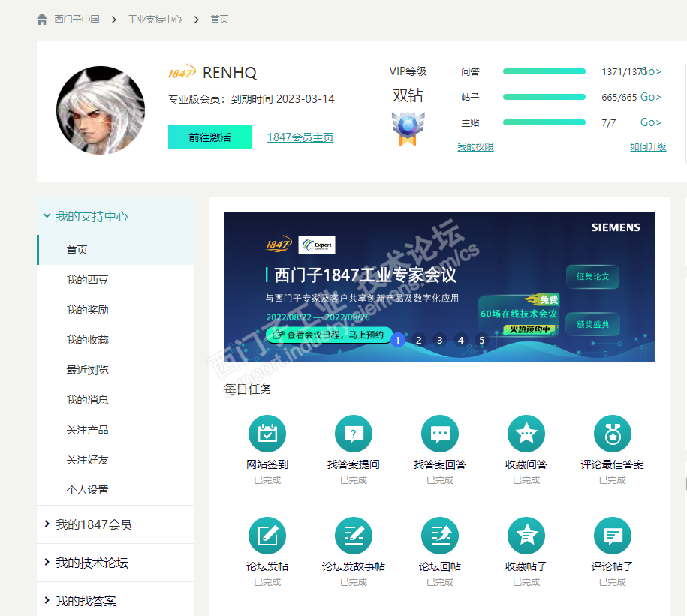
Task: Click the 论坛发故事帖 writing icon
Action: point(354,536)
